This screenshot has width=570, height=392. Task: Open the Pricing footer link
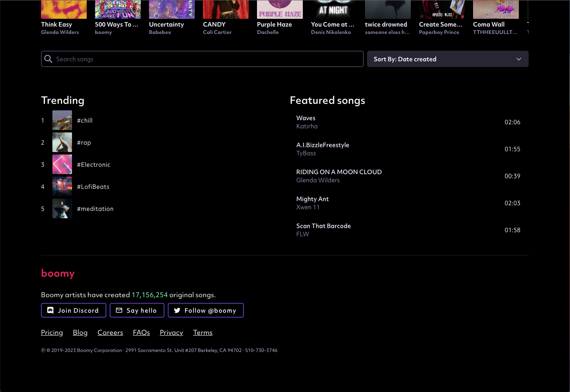52,332
